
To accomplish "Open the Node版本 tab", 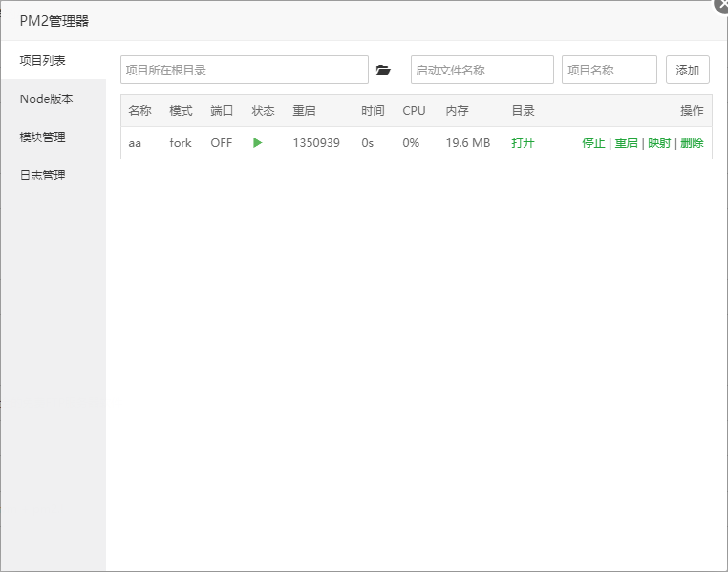I will point(46,99).
